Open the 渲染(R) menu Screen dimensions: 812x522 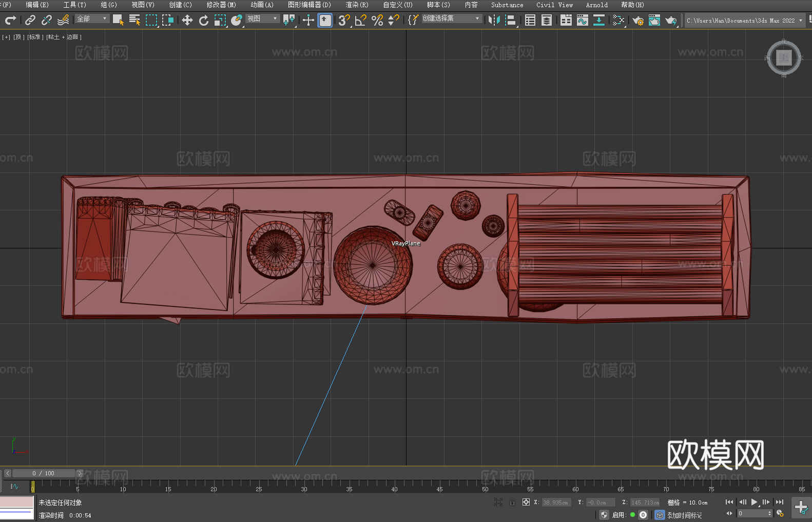pos(357,5)
